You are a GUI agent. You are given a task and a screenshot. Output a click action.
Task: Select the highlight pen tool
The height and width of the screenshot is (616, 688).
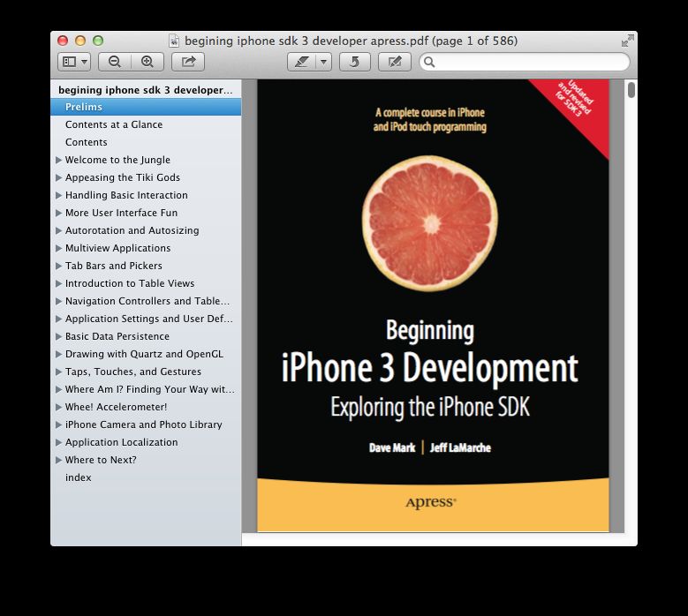pos(301,62)
